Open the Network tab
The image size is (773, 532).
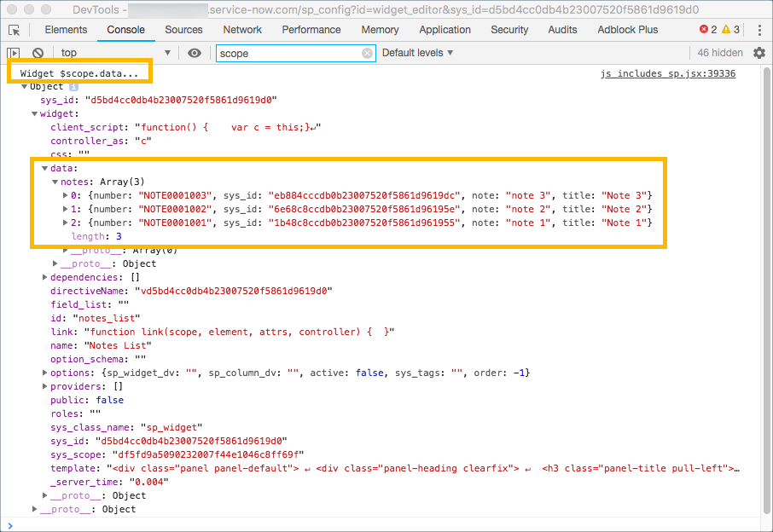[242, 30]
